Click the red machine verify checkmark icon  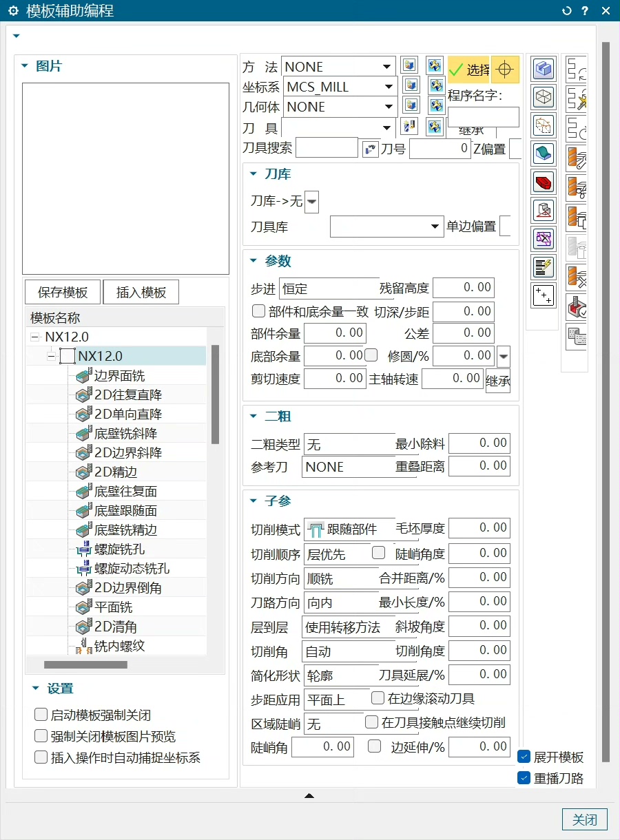pyautogui.click(x=577, y=307)
